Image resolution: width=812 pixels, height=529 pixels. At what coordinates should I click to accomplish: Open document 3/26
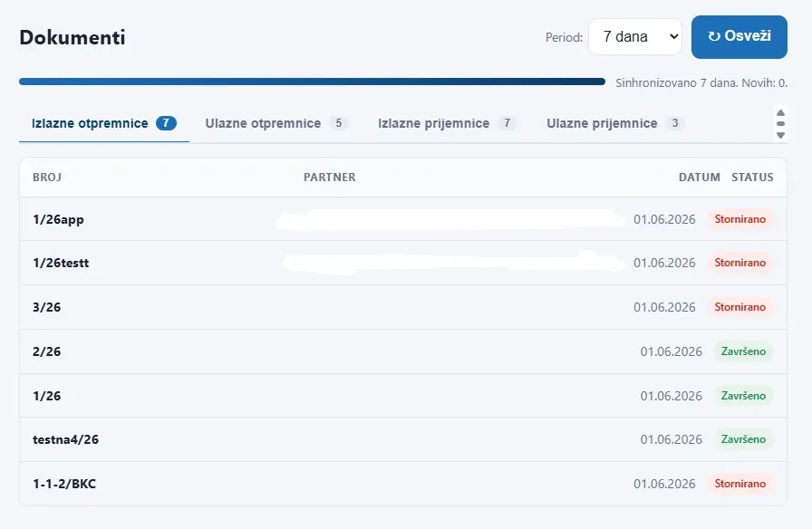click(x=403, y=307)
